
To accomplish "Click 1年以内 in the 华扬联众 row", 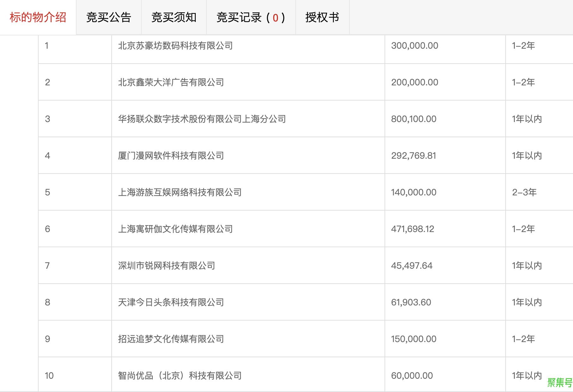I will click(x=527, y=119).
